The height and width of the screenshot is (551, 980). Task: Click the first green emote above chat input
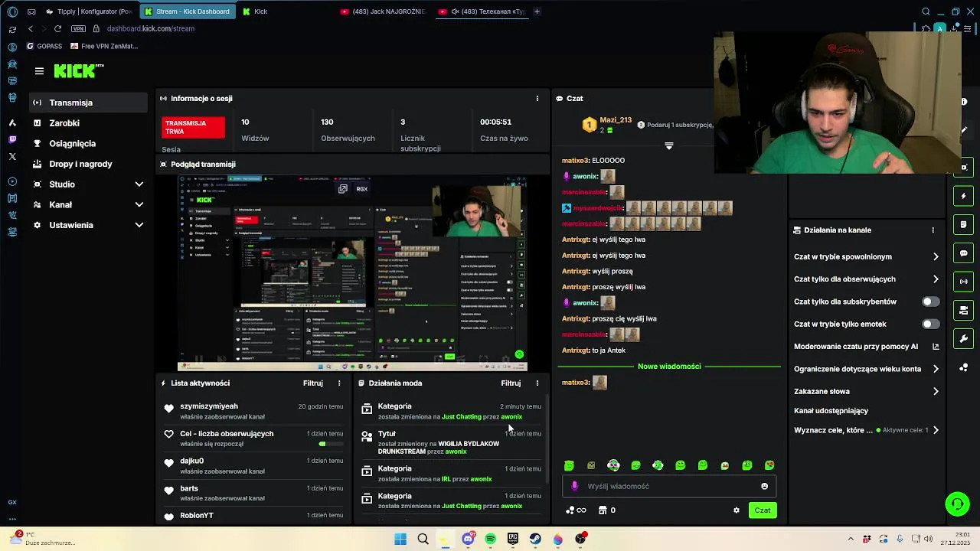pyautogui.click(x=569, y=465)
